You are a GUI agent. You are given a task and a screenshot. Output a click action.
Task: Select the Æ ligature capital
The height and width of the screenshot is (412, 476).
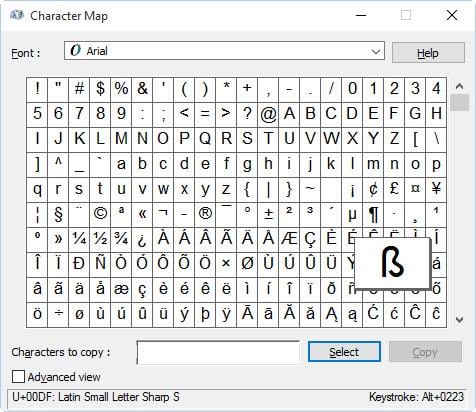click(289, 239)
